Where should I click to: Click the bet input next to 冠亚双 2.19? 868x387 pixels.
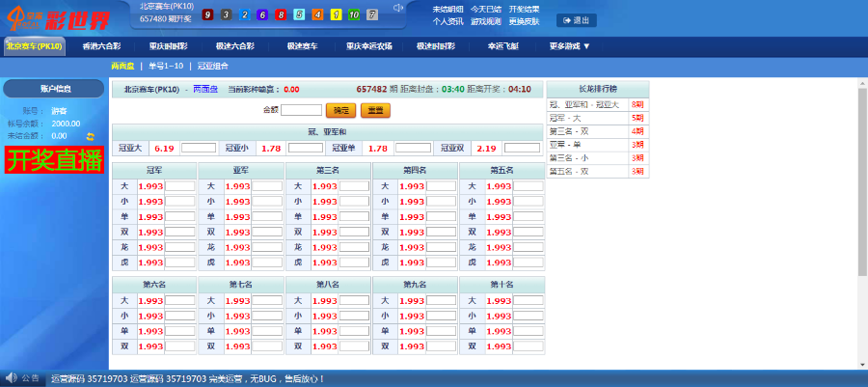click(x=522, y=148)
